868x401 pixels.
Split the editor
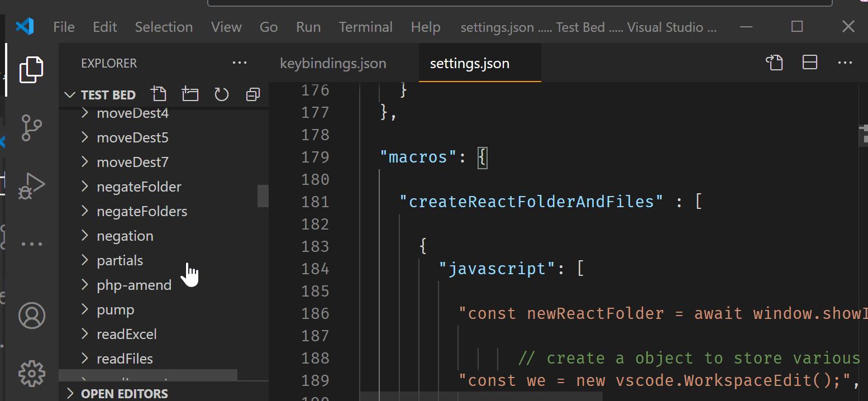point(810,63)
